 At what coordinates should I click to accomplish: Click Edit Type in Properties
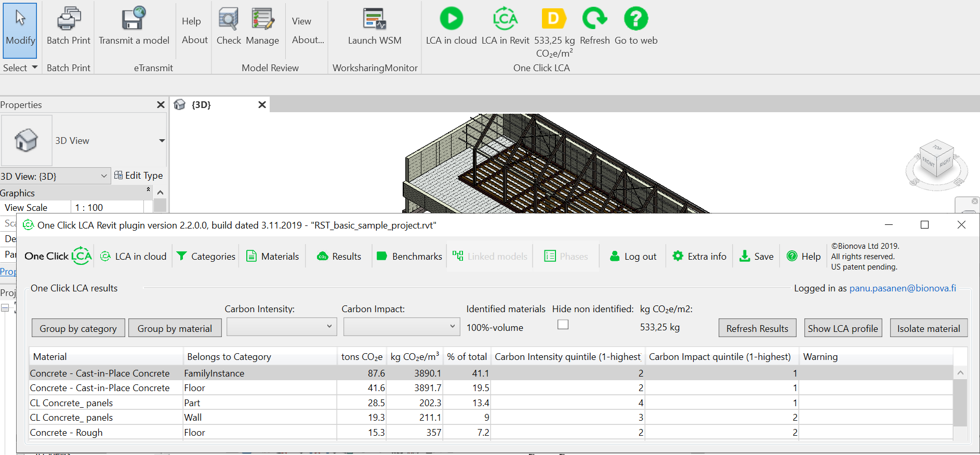point(139,176)
